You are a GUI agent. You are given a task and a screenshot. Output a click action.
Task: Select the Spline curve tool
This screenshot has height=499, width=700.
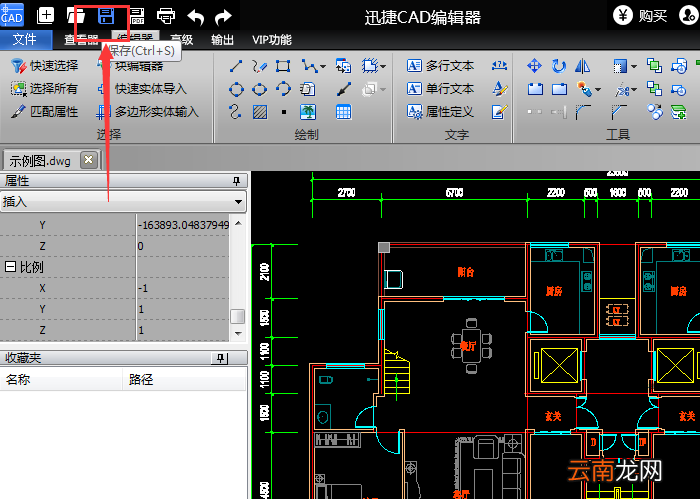(x=235, y=112)
